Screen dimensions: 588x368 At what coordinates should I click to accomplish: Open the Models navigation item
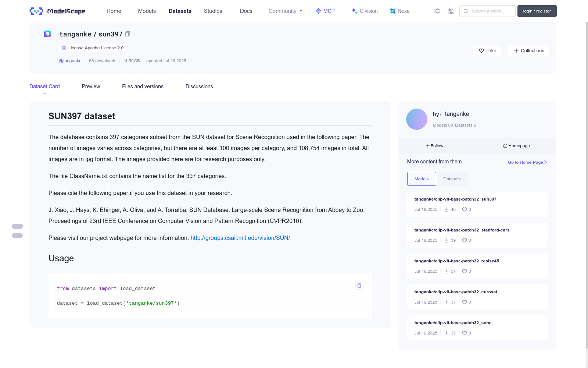click(x=147, y=11)
